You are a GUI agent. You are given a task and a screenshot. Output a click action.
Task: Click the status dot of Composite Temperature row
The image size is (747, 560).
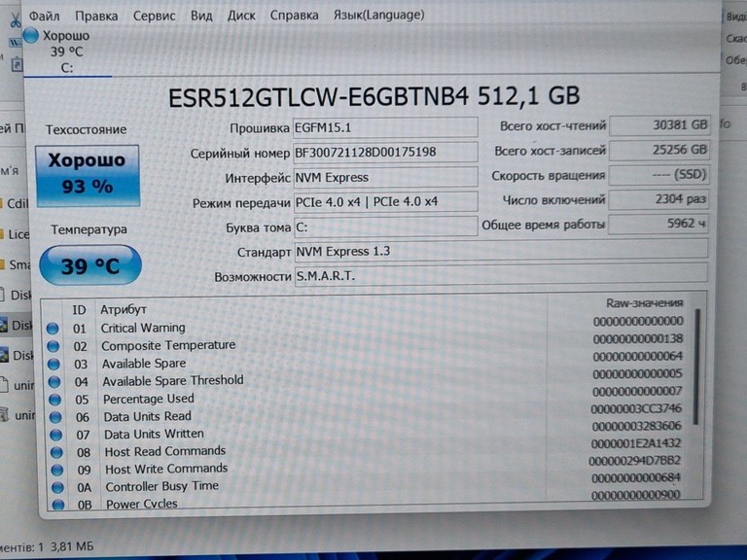pyautogui.click(x=53, y=346)
